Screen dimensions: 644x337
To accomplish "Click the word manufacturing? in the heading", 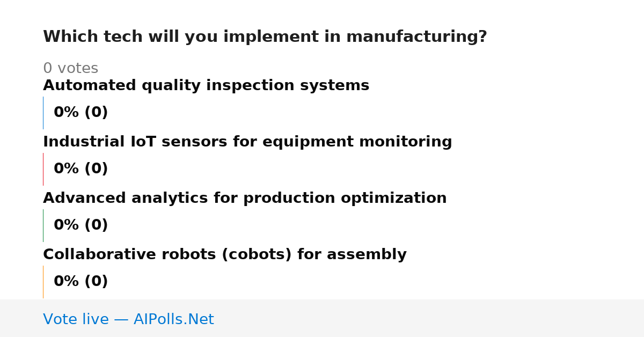I will [416, 37].
